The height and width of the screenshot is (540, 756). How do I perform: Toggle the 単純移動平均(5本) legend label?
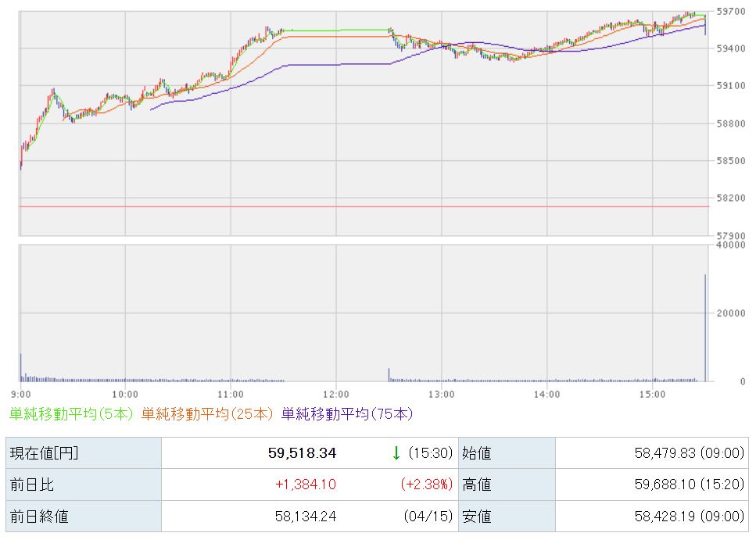(72, 414)
